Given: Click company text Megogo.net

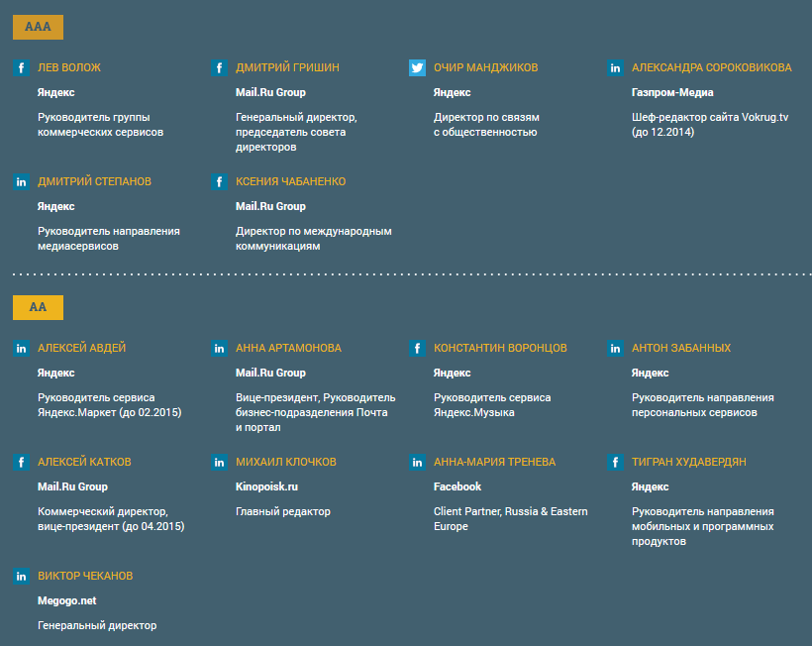Looking at the screenshot, I should click(x=66, y=601).
